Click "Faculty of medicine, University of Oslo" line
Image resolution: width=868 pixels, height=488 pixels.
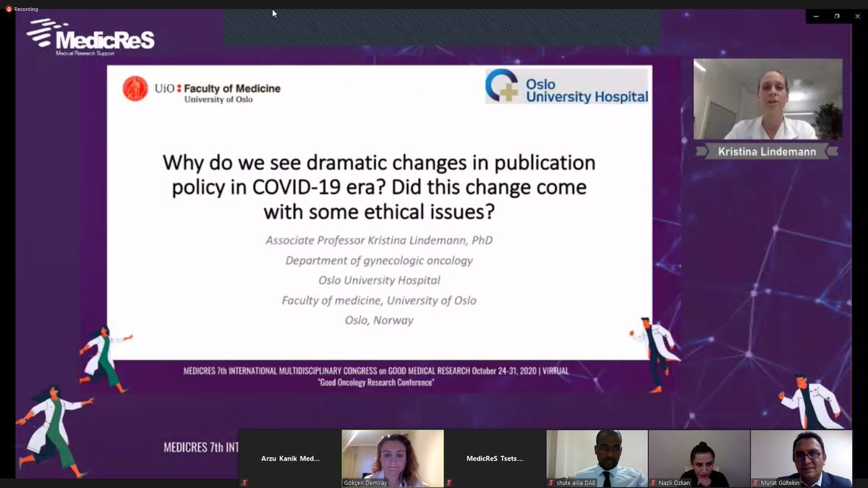379,300
